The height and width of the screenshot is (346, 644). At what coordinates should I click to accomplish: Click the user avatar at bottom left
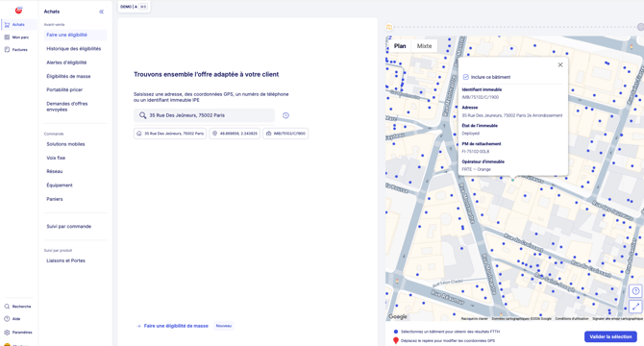[7, 344]
